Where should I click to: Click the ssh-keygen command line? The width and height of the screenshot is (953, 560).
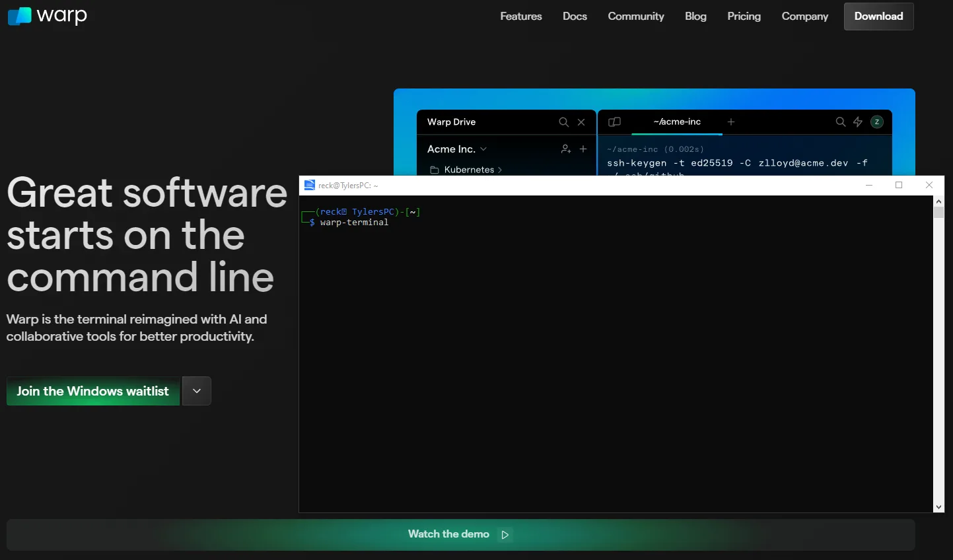point(737,163)
